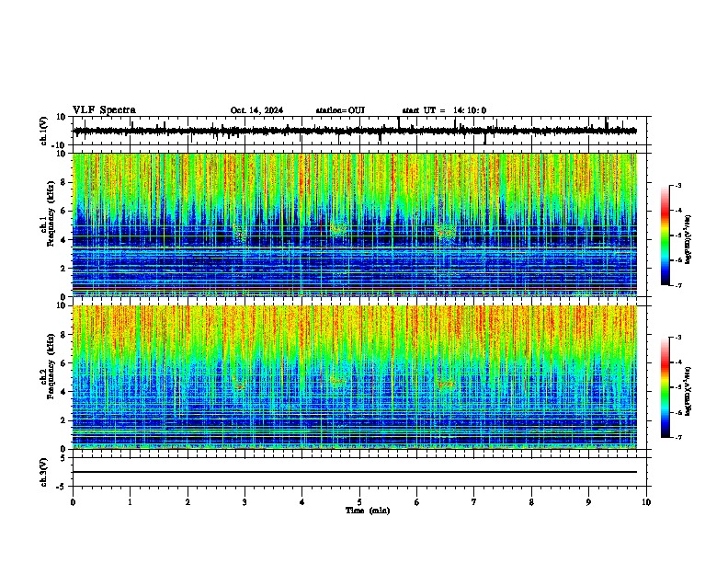Click the ch.1(V) waveform axis label

click(x=44, y=131)
